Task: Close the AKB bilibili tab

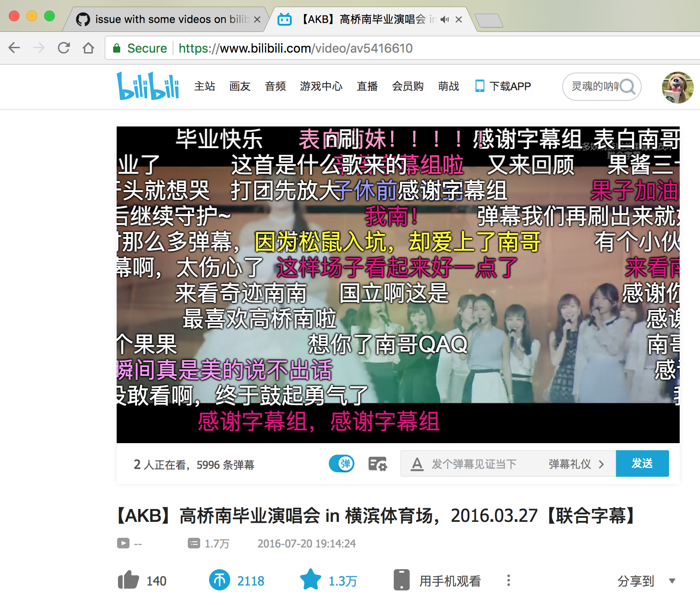Action: 459,19
